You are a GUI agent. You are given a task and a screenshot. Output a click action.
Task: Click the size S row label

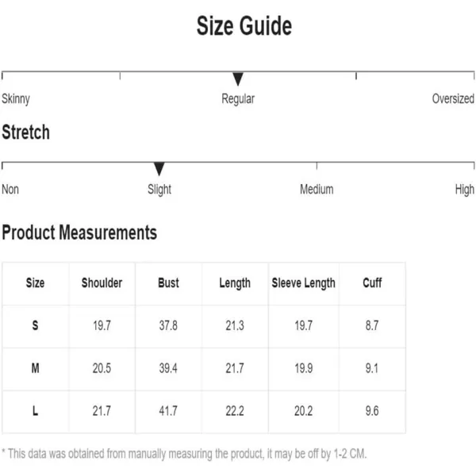35,325
